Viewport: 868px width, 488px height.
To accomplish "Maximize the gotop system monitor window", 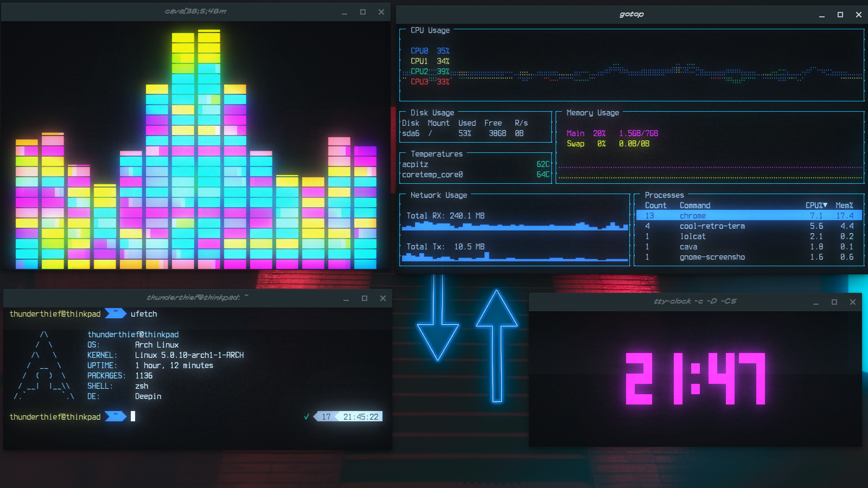I will point(840,15).
